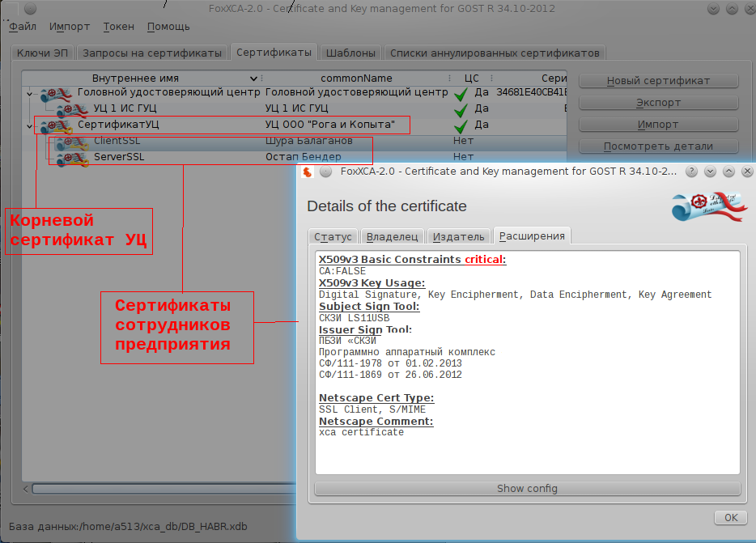Click green checkmark in СертификатУЦ row

[461, 126]
